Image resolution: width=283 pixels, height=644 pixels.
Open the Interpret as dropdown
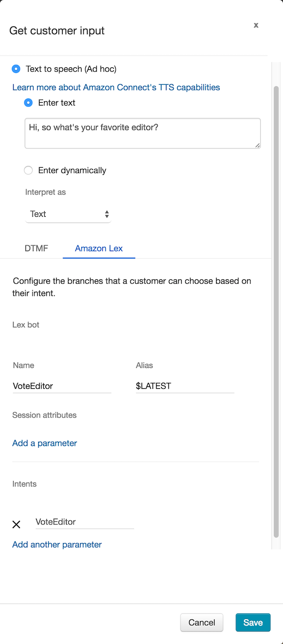tap(68, 214)
